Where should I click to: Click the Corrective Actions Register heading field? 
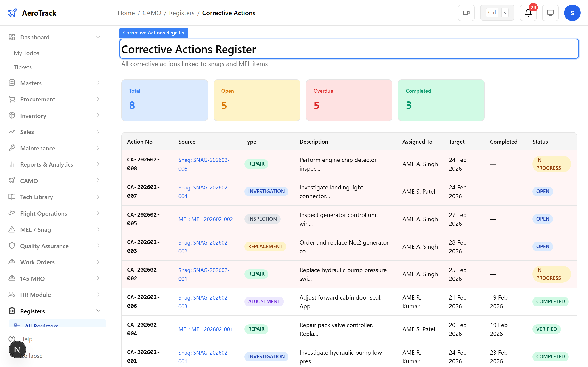349,49
